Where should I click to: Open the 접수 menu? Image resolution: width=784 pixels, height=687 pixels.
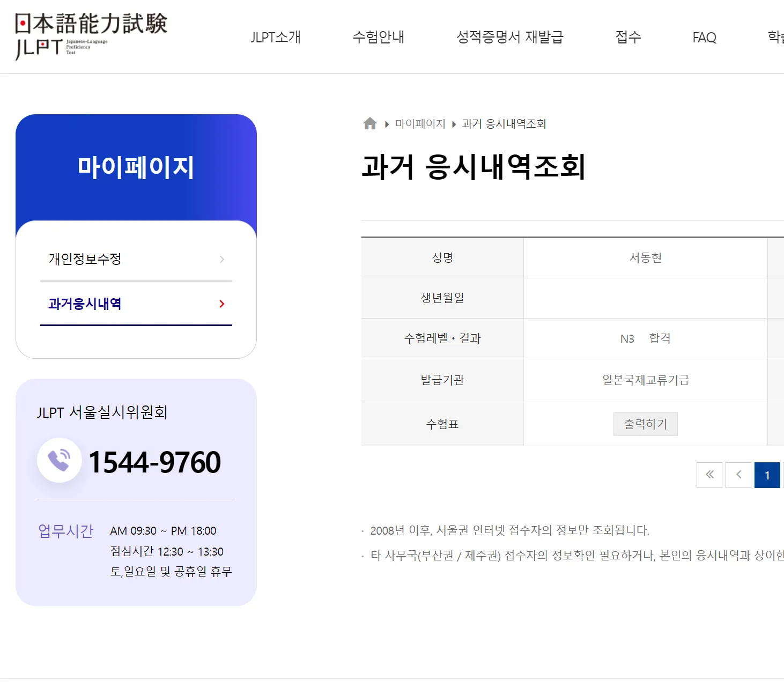628,37
